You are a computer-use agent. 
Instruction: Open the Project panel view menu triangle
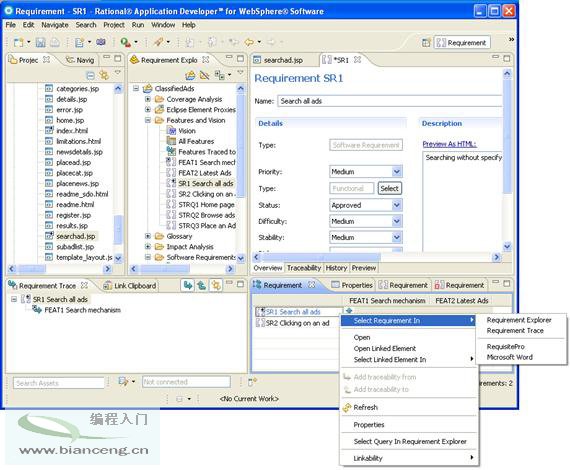[x=117, y=73]
